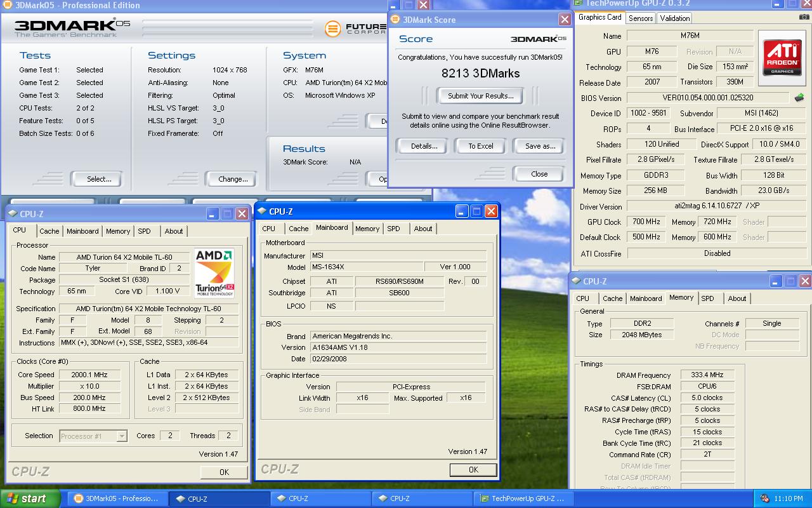This screenshot has height=508, width=812.
Task: Click the 3DMark Score dialog title icon
Action: [396, 20]
